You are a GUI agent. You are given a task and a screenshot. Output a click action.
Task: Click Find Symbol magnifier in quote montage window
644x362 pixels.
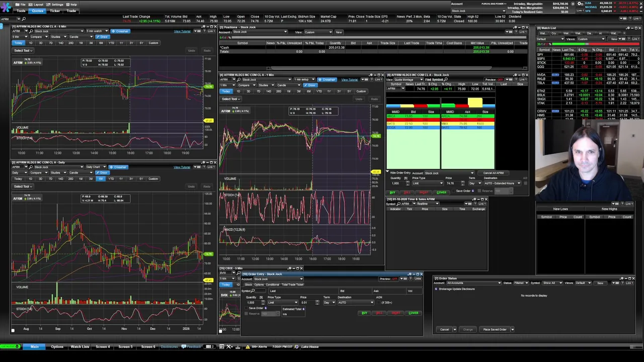(446, 79)
